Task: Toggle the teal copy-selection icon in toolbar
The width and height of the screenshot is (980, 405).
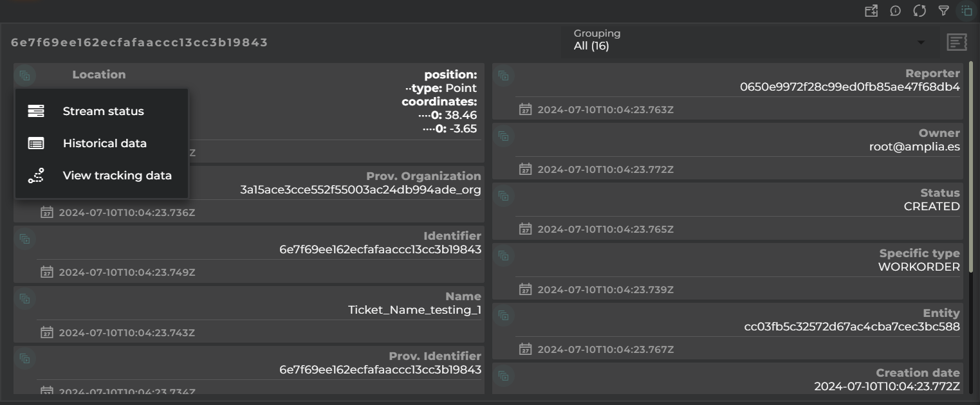Action: coord(966,10)
